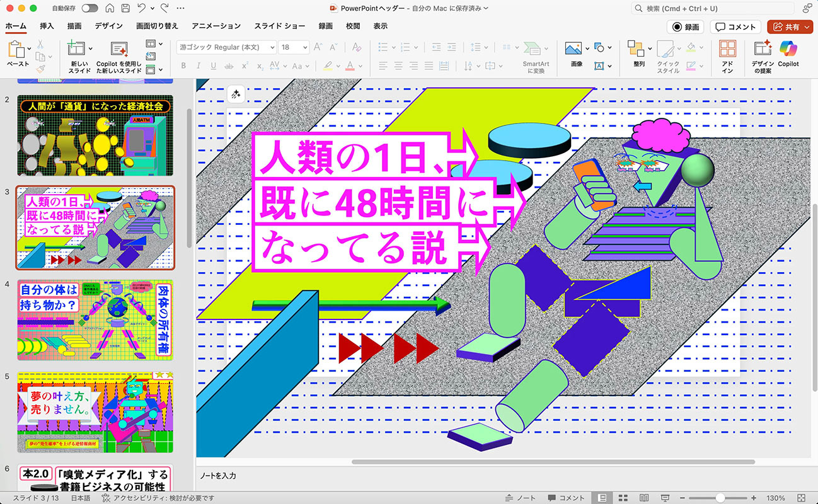Open the Insert (挿入) tab
This screenshot has height=504, width=818.
click(47, 26)
